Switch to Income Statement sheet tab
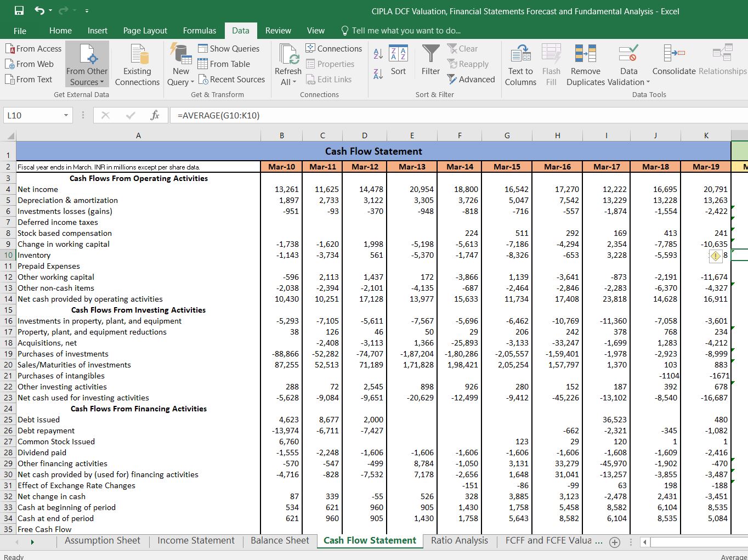Image resolution: width=748 pixels, height=560 pixels. point(196,541)
